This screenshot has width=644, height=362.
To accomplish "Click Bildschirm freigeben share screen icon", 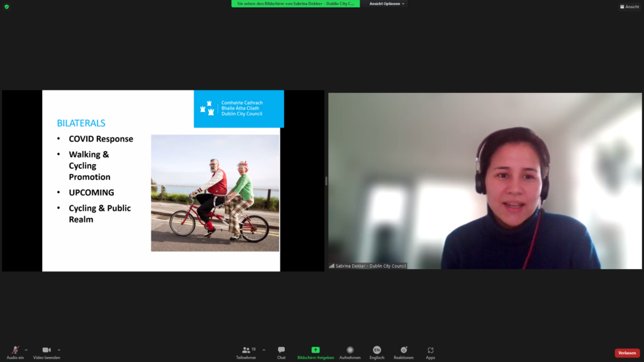I will click(x=316, y=350).
